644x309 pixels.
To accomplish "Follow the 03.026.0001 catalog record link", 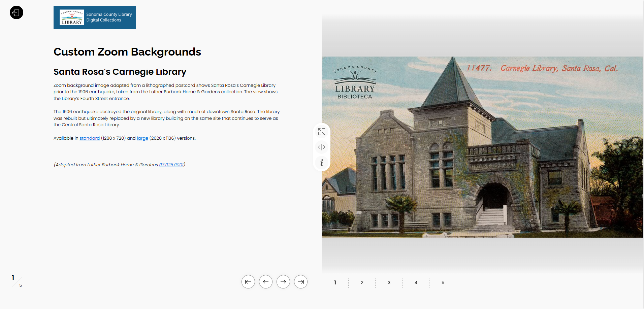I will (171, 165).
